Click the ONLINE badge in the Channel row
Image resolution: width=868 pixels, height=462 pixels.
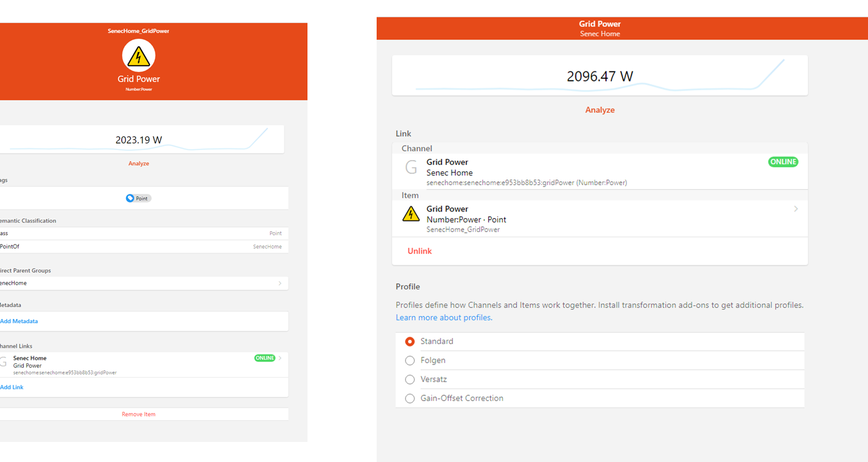[x=783, y=162]
